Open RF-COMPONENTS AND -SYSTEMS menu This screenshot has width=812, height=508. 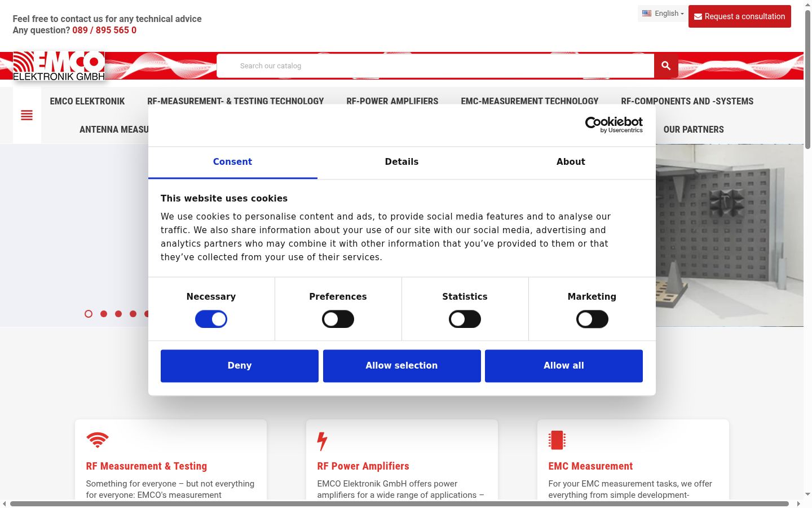(687, 102)
